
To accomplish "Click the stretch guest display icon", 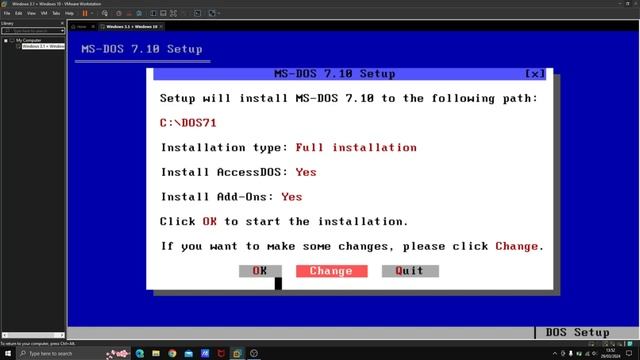I will click(x=212, y=13).
